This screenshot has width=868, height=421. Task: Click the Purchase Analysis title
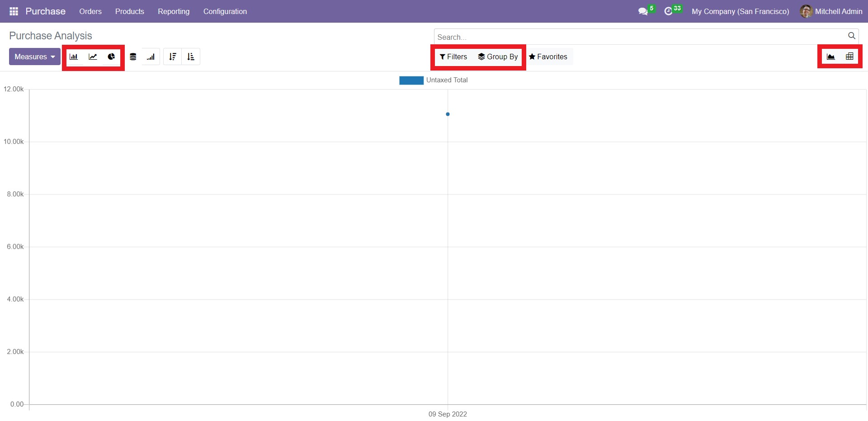pyautogui.click(x=51, y=36)
